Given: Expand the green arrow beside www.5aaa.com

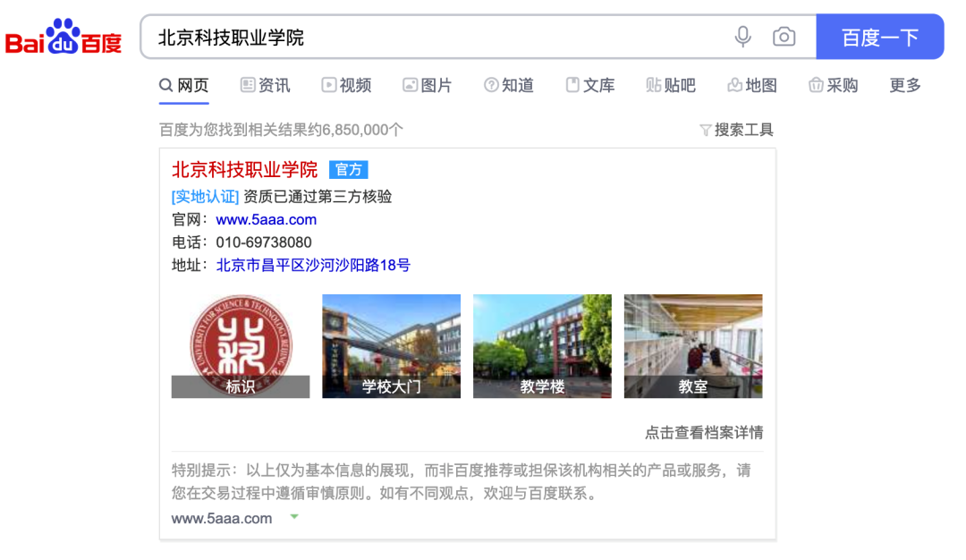Looking at the screenshot, I should 294,517.
